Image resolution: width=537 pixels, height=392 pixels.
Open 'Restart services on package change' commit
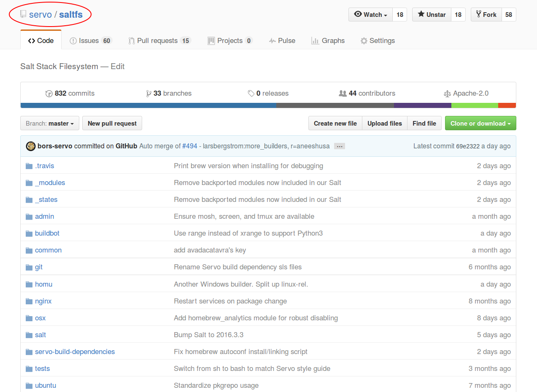point(230,301)
